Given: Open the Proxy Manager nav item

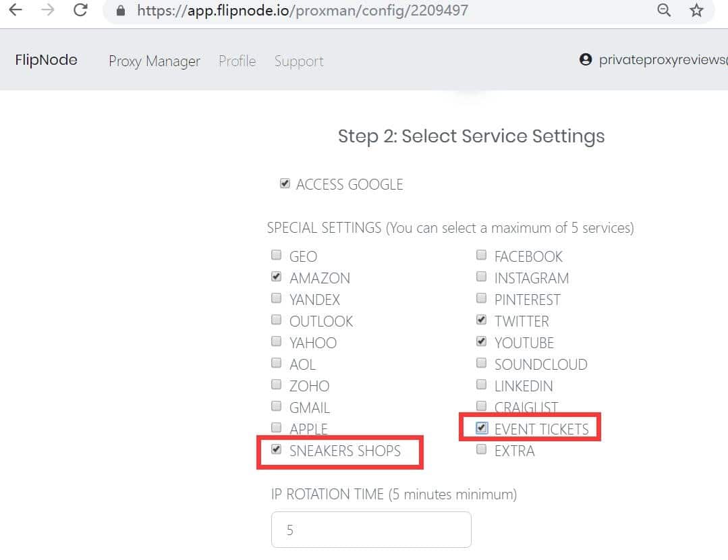Looking at the screenshot, I should coord(155,61).
